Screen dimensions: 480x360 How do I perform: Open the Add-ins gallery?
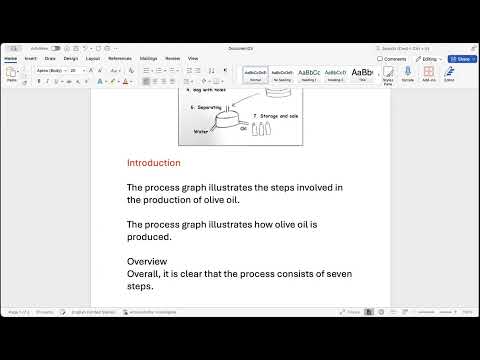(x=429, y=74)
